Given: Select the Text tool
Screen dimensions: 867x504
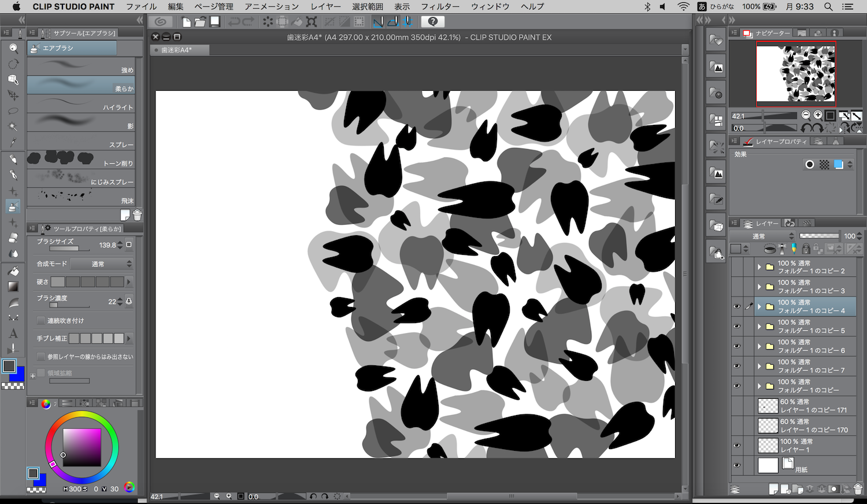Looking at the screenshot, I should [x=13, y=333].
